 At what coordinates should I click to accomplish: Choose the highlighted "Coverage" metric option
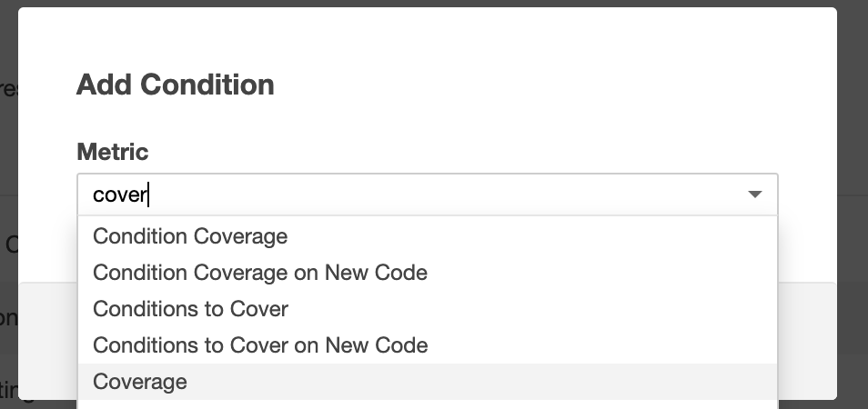(x=140, y=382)
